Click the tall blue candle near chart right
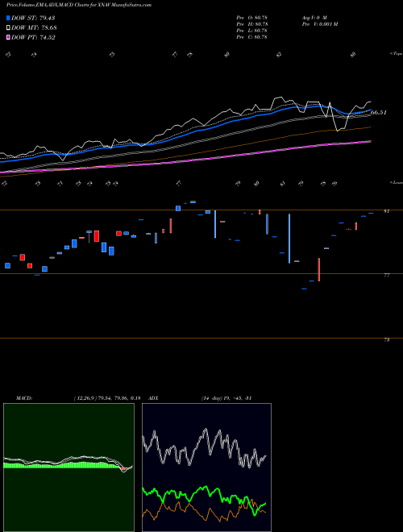The width and height of the screenshot is (403, 532). [x=289, y=239]
